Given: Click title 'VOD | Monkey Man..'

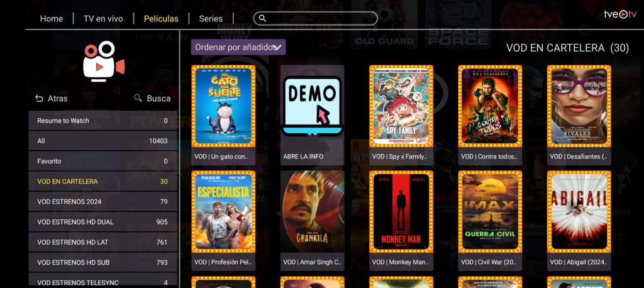Looking at the screenshot, I should coord(400,262).
